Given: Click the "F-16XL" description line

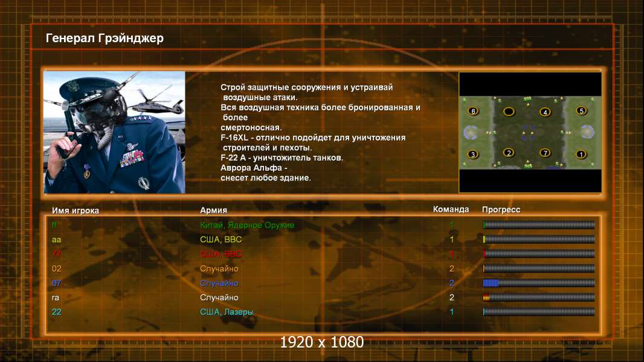Looking at the screenshot, I should 313,138.
